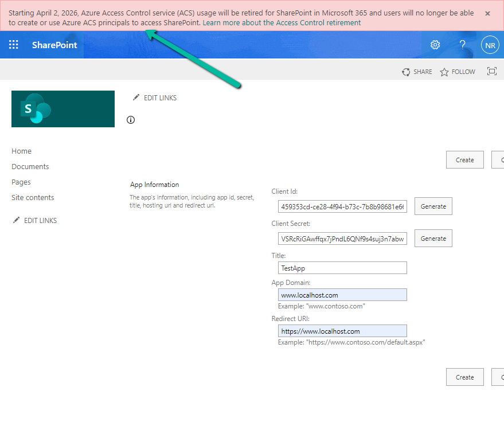Generate a new Client Secret

[433, 238]
